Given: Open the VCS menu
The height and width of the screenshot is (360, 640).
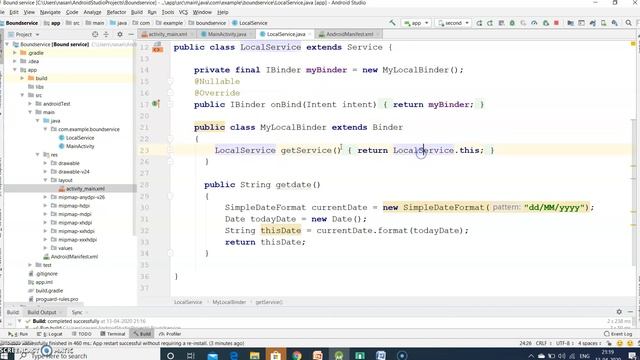Looking at the screenshot, I should (184, 12).
